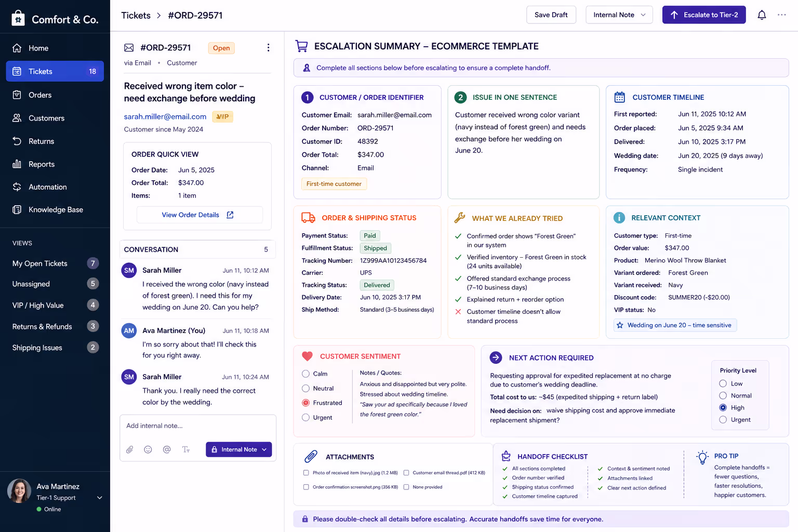Set priority level to High
This screenshot has width=798, height=532.
723,407
